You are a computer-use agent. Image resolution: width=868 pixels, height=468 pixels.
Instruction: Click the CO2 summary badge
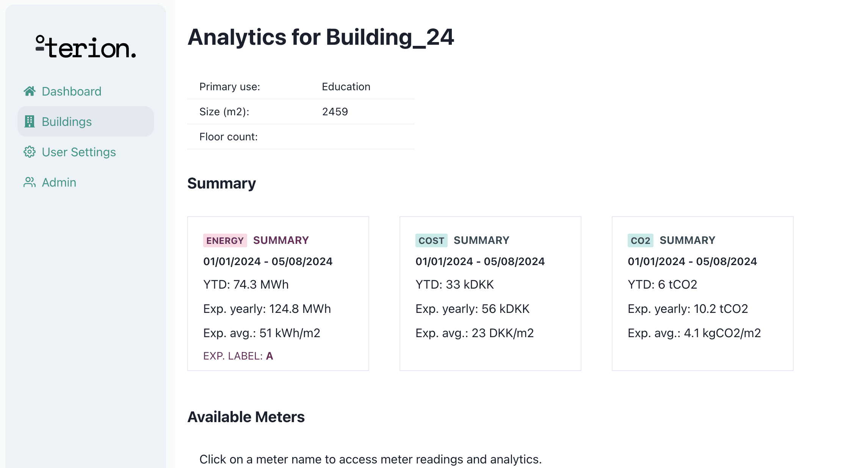(641, 240)
